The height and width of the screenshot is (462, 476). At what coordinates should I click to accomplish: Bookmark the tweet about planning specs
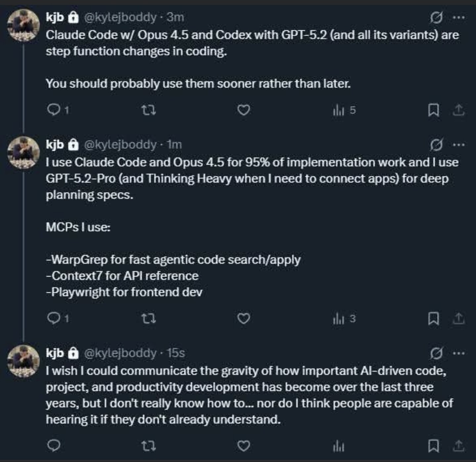point(433,318)
